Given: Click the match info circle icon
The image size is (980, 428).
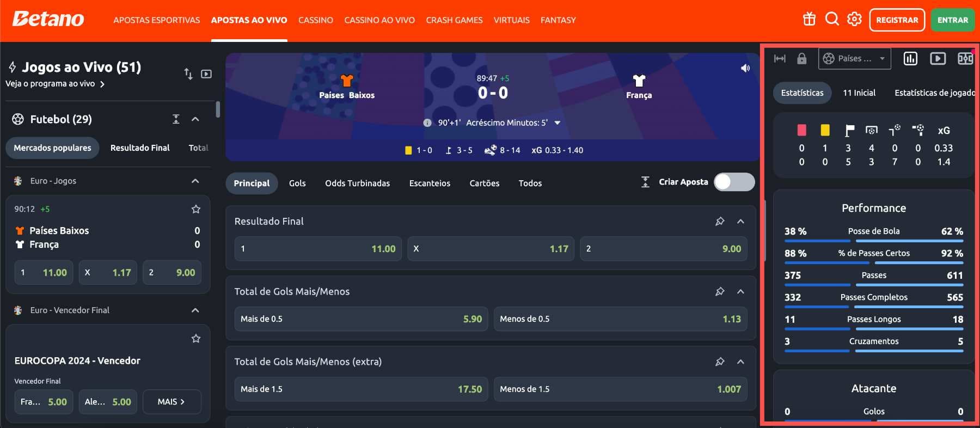Looking at the screenshot, I should coord(427,123).
